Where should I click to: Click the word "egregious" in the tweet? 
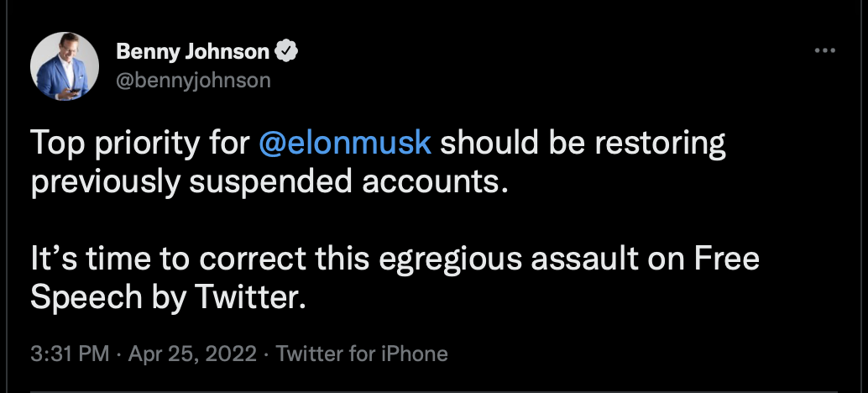450,259
